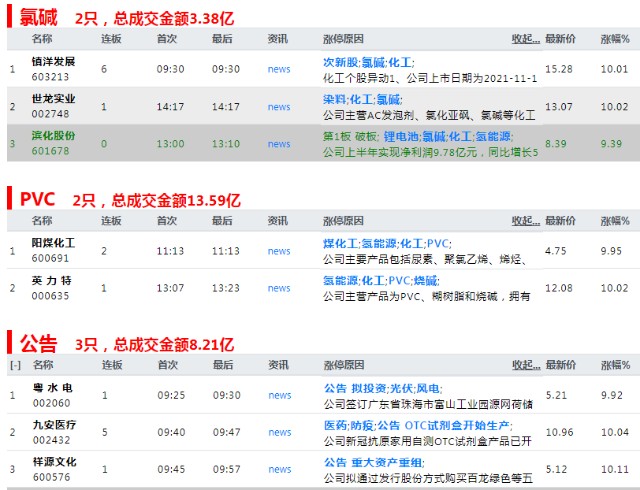
Task: Sort 氯碱 table by 最新价 column
Action: [560, 39]
